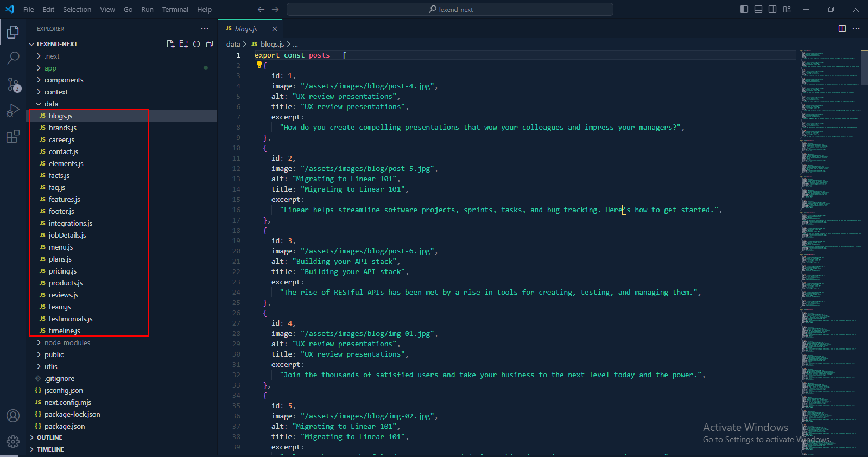Viewport: 868px width, 457px height.
Task: Collapse the data folder
Action: coord(51,104)
